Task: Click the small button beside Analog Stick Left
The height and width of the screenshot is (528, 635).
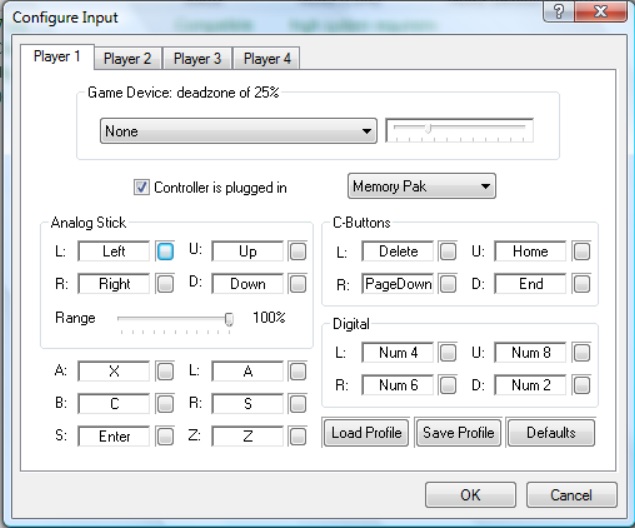Action: 165,252
